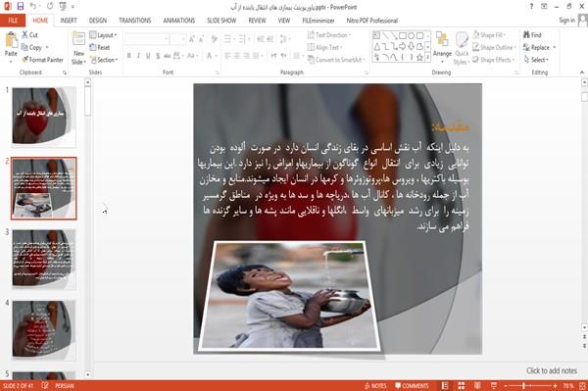Select slide 3 thumbnail in the panel

click(44, 259)
